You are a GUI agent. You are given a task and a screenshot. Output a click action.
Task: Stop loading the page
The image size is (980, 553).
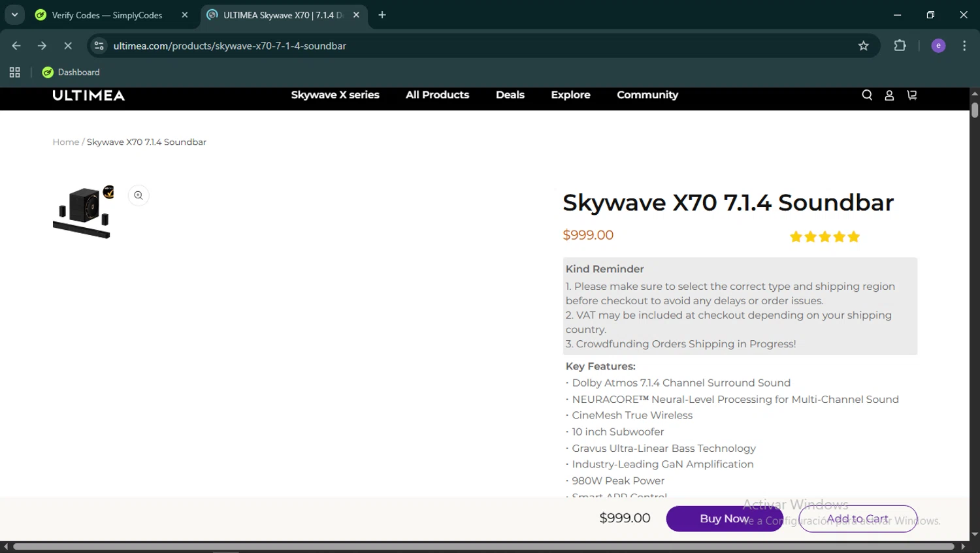pyautogui.click(x=68, y=46)
